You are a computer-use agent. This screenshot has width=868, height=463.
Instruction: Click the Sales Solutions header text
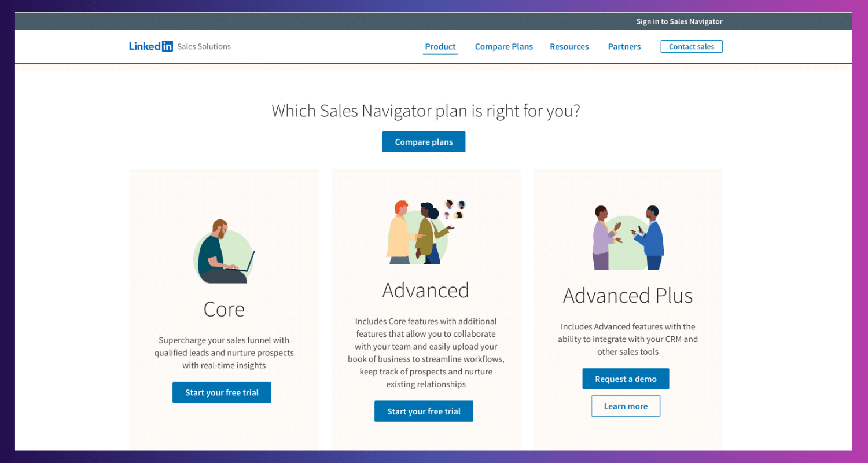click(x=204, y=47)
